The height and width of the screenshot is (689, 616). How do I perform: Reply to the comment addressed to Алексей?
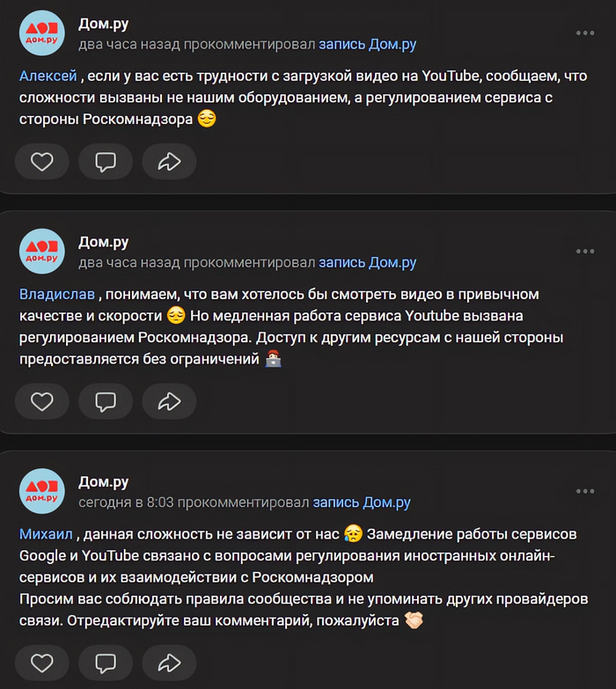pyautogui.click(x=106, y=162)
